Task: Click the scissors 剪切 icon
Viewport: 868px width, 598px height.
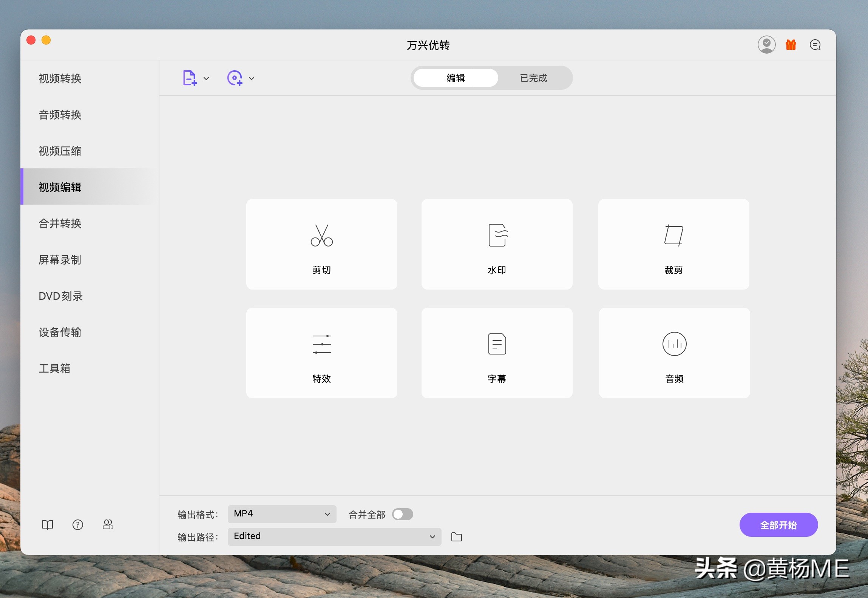Action: (322, 235)
